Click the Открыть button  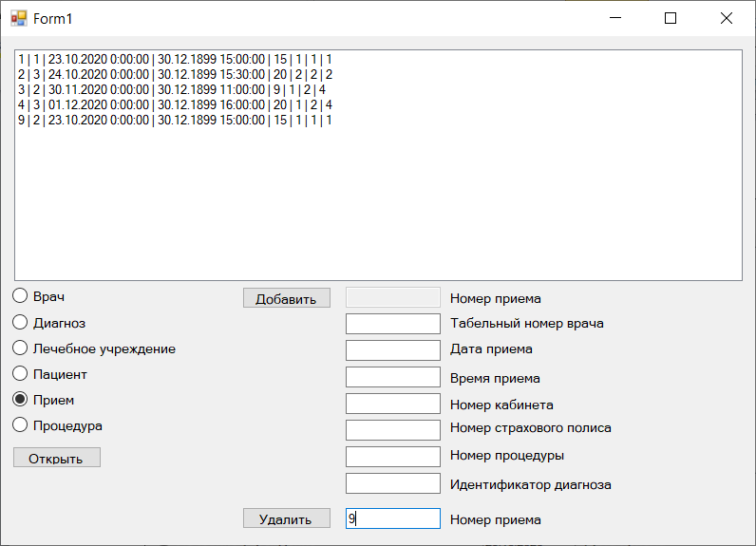[57, 458]
